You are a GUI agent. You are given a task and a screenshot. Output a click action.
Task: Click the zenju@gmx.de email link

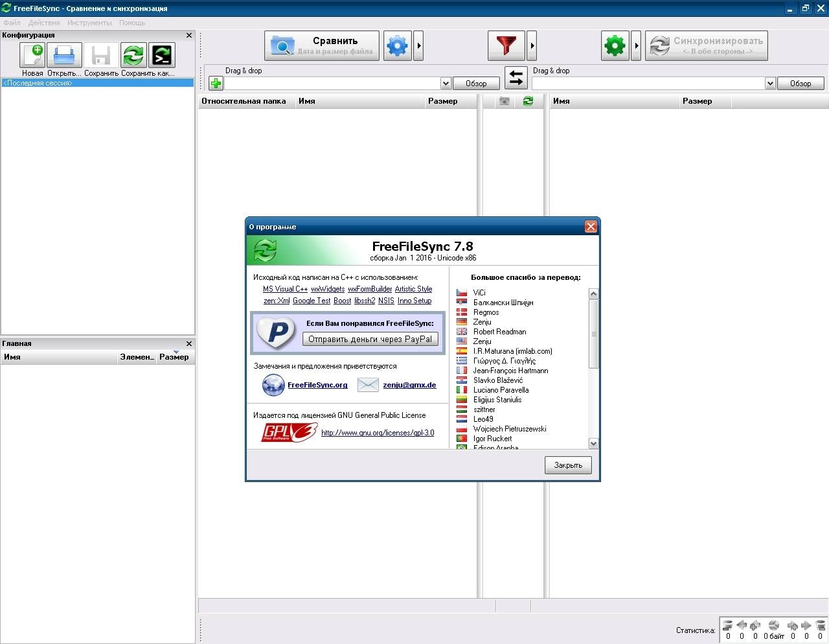[x=409, y=385]
